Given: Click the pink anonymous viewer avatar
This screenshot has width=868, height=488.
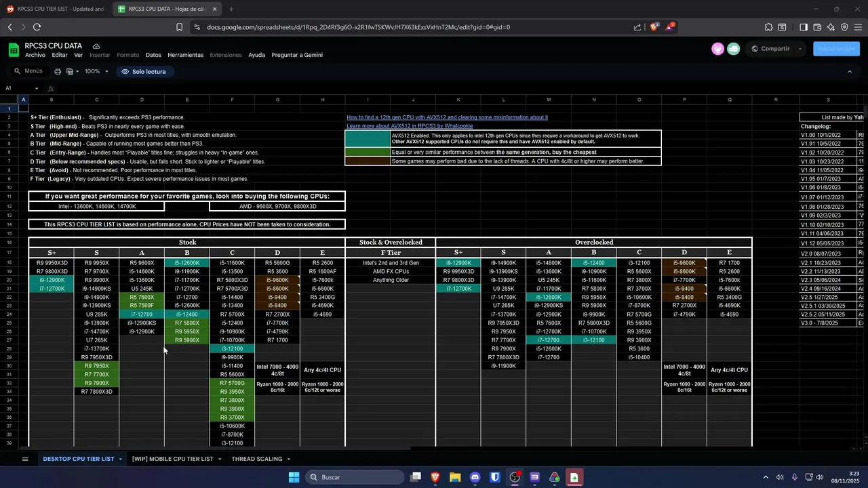Looking at the screenshot, I should pos(717,49).
